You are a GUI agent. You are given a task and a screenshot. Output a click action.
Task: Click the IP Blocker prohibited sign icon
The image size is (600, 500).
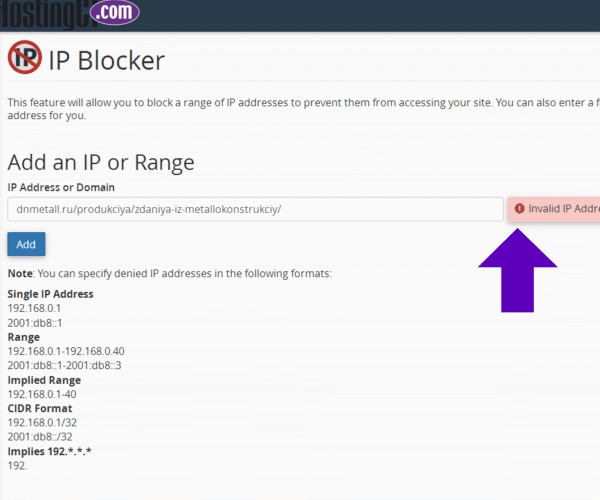[x=24, y=59]
